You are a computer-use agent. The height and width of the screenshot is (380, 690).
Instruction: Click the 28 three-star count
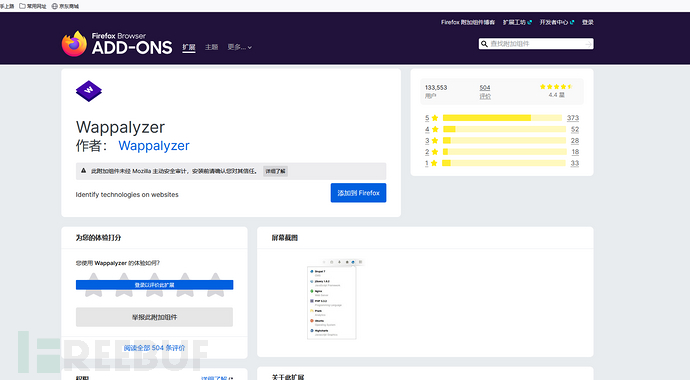pyautogui.click(x=575, y=141)
